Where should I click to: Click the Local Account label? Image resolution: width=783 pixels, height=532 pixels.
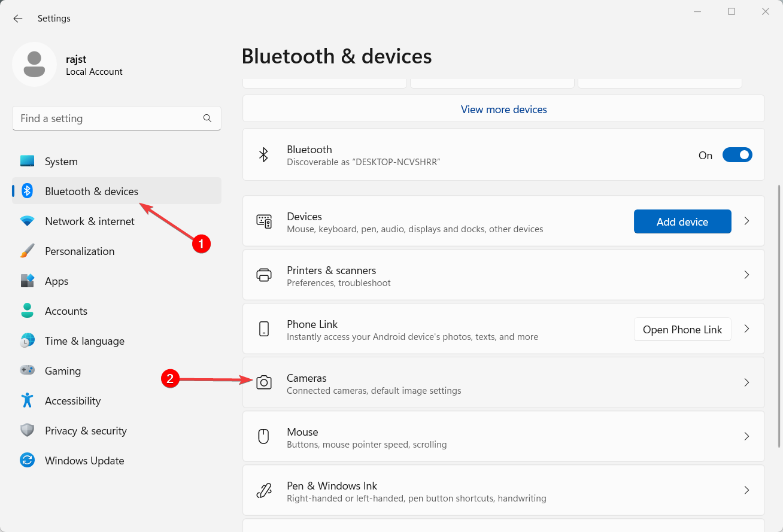(x=94, y=71)
